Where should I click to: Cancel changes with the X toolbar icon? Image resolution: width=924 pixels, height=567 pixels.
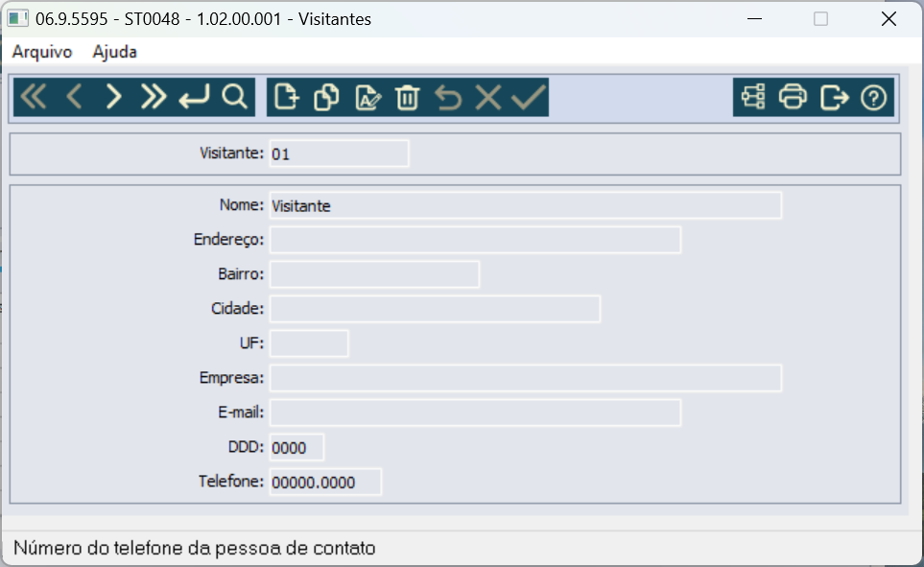pos(488,97)
